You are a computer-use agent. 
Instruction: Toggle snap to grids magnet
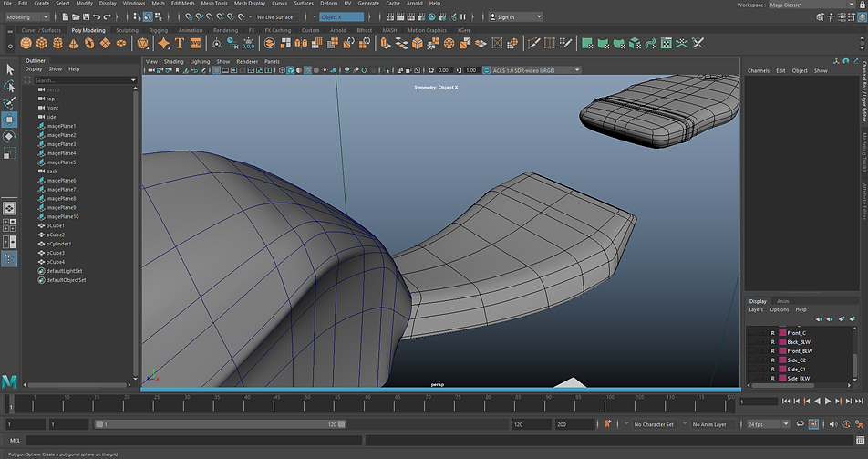point(189,17)
